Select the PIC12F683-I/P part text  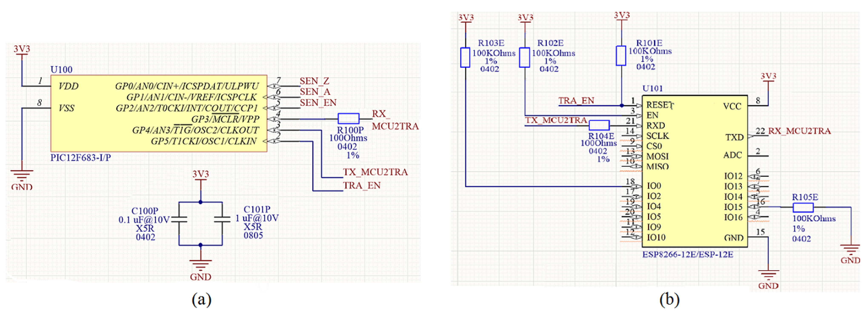tap(80, 157)
